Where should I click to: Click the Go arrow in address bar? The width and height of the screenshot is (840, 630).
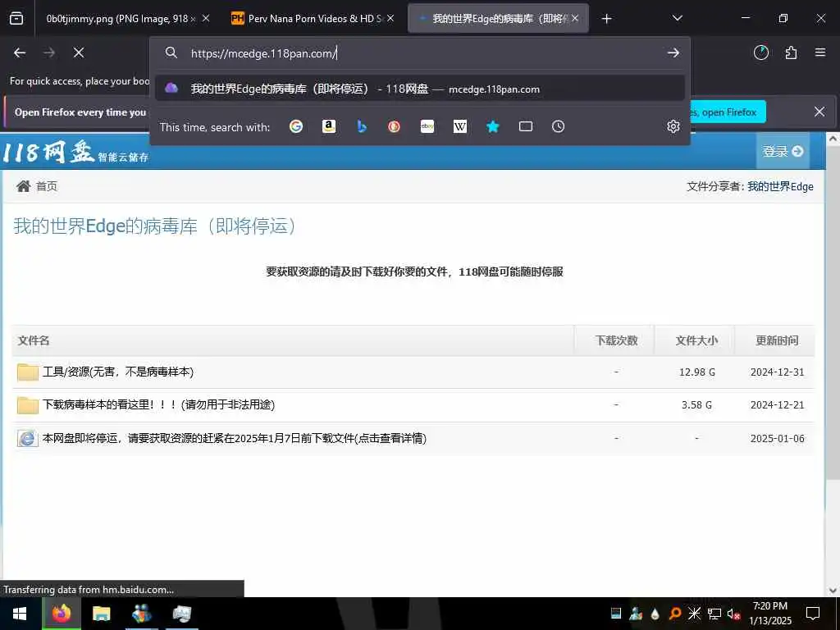[673, 52]
